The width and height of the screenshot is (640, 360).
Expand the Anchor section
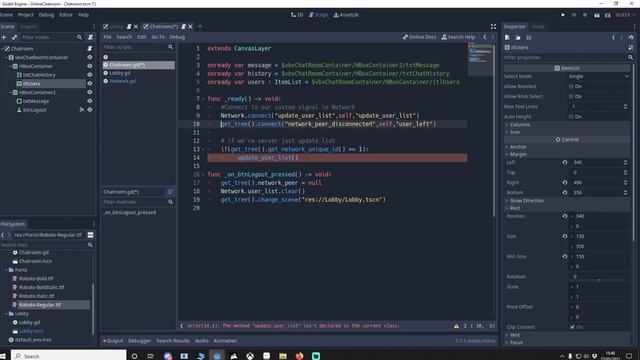(x=567, y=147)
